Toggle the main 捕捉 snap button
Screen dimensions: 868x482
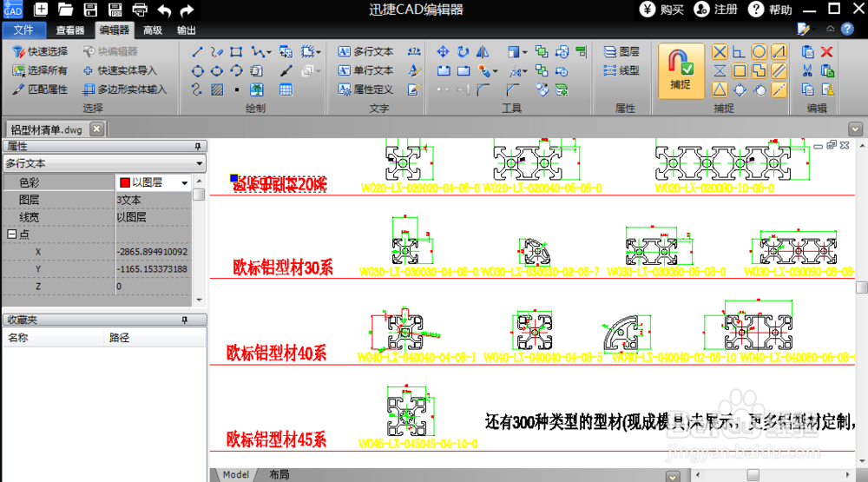tap(681, 71)
